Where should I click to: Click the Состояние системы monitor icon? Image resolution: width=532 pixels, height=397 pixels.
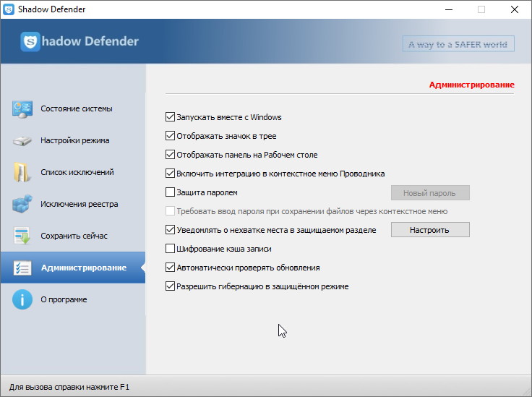(x=22, y=109)
